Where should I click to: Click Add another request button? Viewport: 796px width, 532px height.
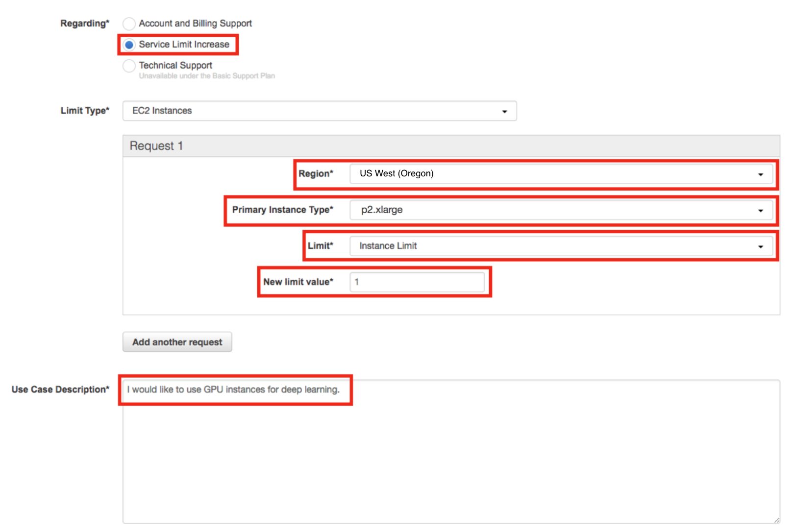(x=177, y=342)
